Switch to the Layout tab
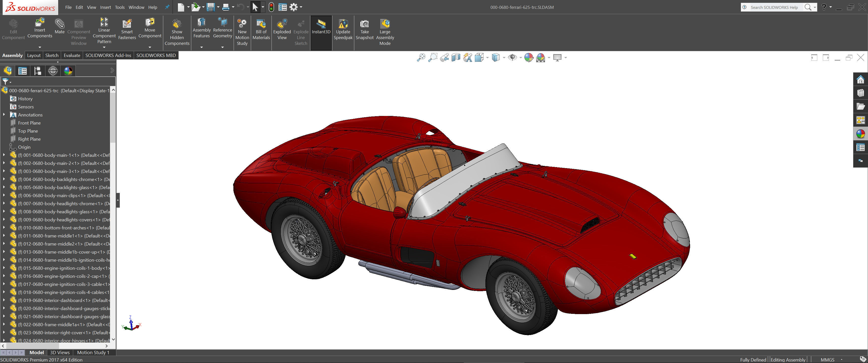Image resolution: width=868 pixels, height=363 pixels. click(x=34, y=55)
